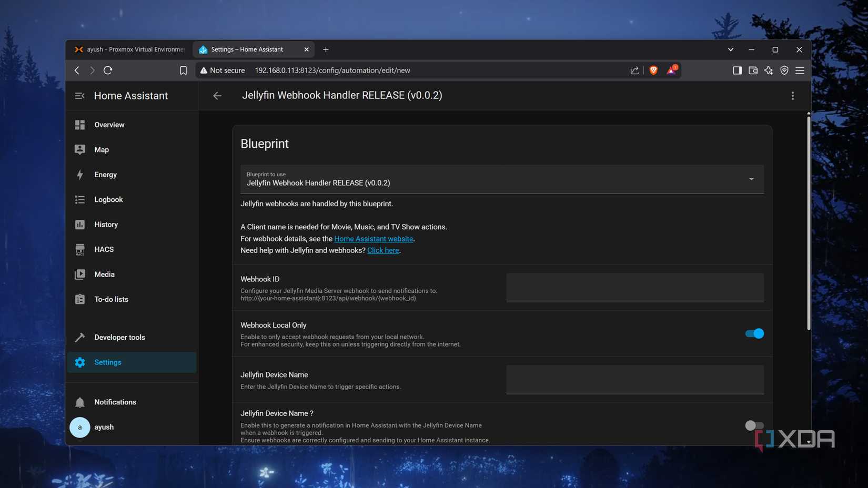This screenshot has width=868, height=488.
Task: Select Logbook in the sidebar
Action: 108,200
